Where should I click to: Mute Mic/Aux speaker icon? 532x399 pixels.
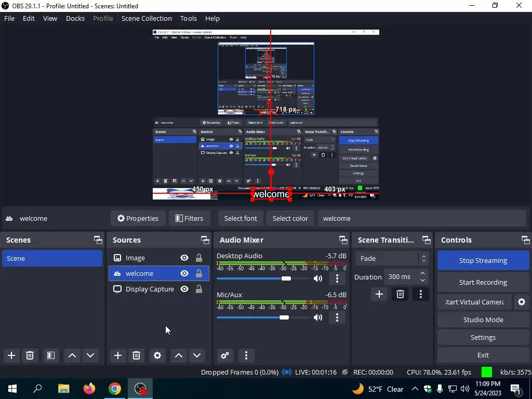tap(318, 317)
